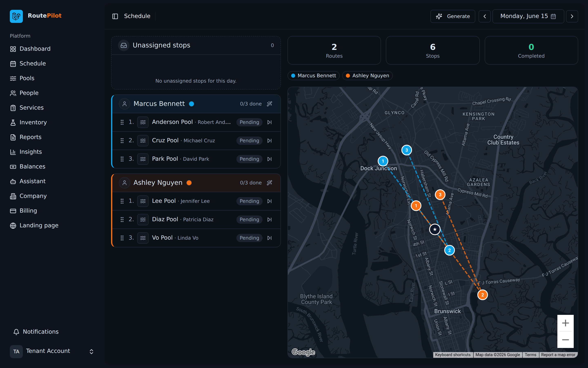The height and width of the screenshot is (368, 588).
Task: Toggle Ashley Nguyen map legend chip
Action: coord(367,76)
